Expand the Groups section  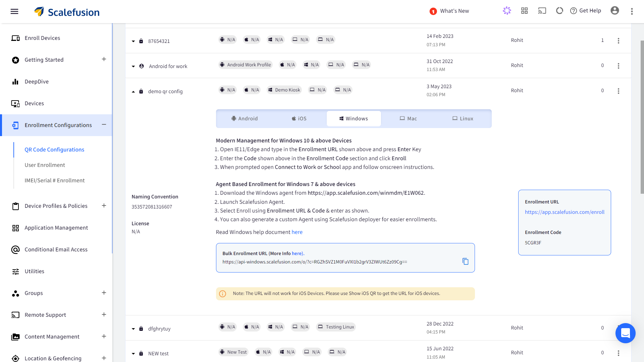(x=104, y=293)
